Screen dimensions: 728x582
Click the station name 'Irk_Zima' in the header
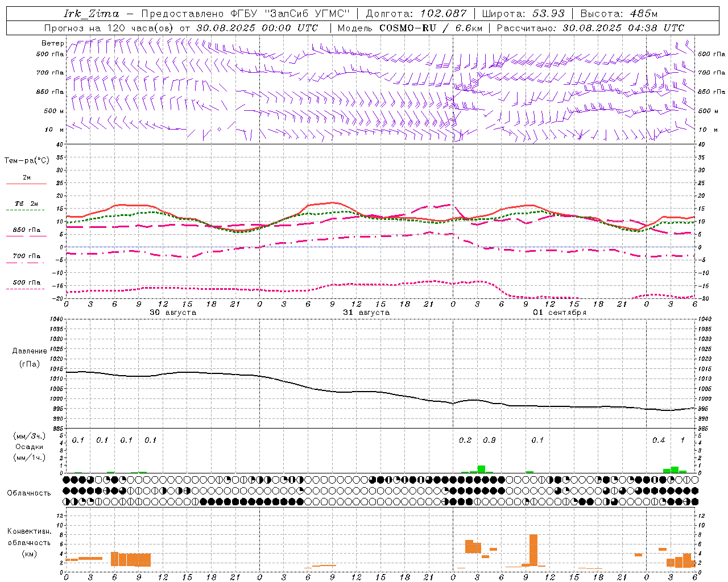(92, 14)
